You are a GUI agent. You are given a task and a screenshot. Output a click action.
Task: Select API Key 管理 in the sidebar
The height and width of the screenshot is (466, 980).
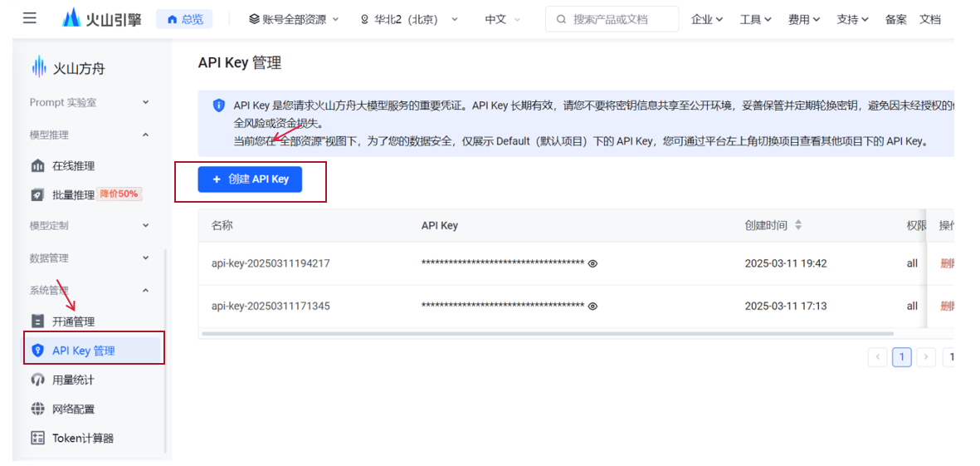[92, 351]
